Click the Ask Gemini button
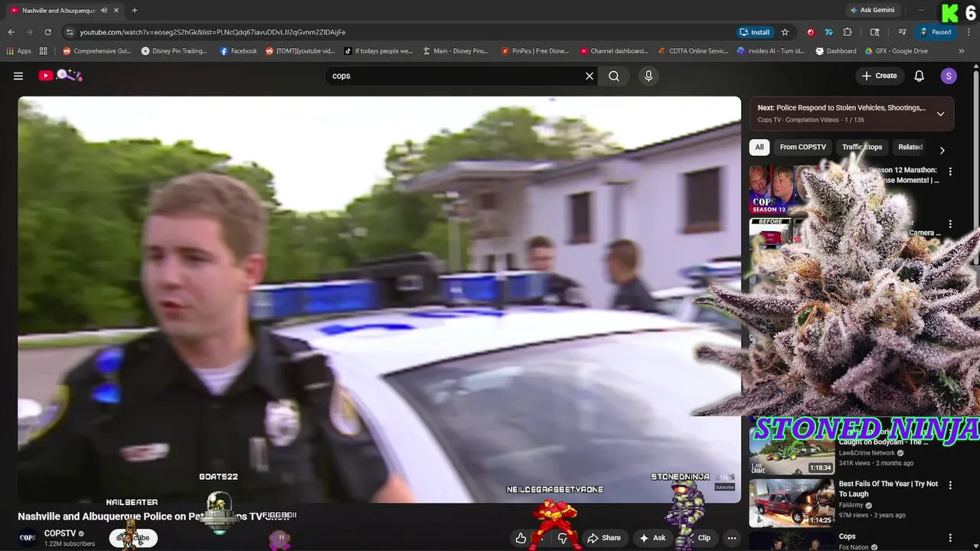The height and width of the screenshot is (551, 980). [x=872, y=10]
